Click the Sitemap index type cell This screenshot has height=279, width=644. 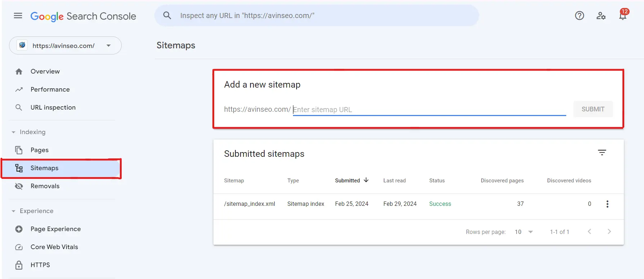tap(306, 204)
